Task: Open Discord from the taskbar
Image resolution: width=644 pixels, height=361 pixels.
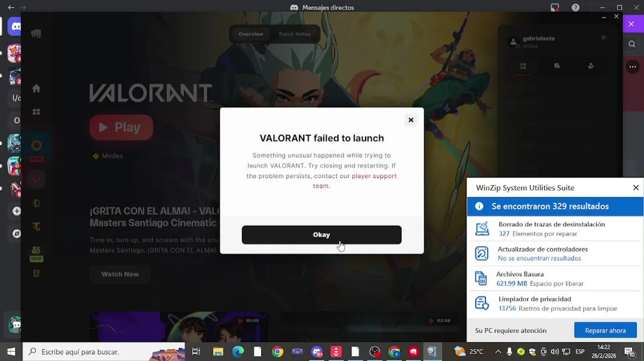Action: pos(316,352)
